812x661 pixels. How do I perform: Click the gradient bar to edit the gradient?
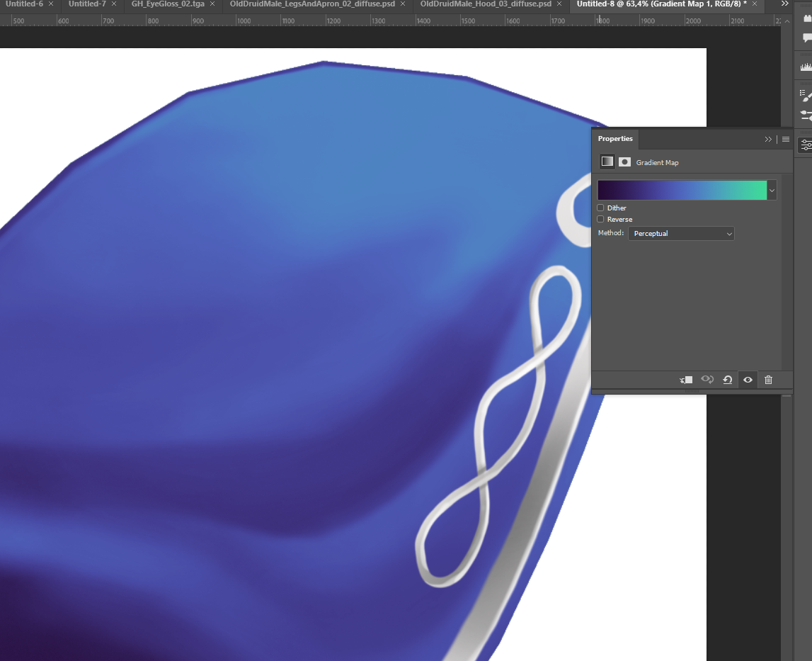pyautogui.click(x=680, y=190)
